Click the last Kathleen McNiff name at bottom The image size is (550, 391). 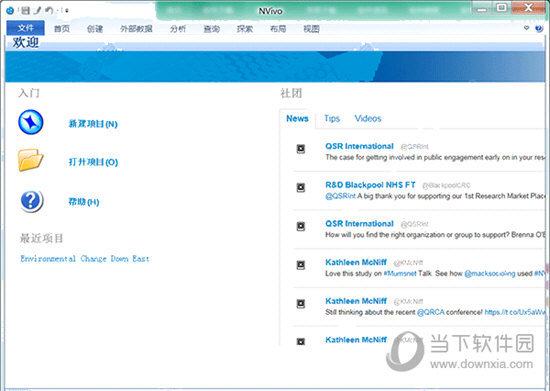pos(356,339)
